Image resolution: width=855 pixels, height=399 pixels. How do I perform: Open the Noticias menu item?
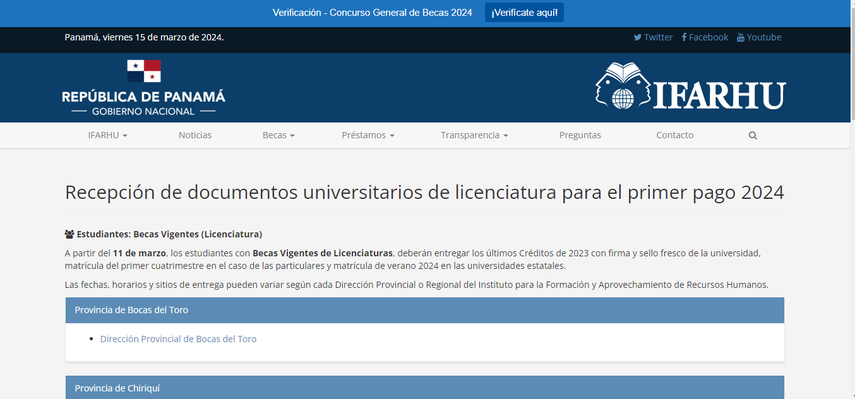point(195,135)
